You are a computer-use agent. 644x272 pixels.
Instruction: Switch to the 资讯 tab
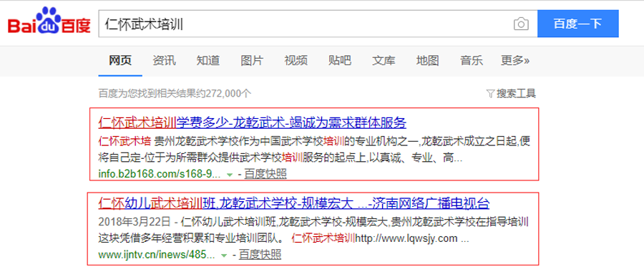coord(165,61)
